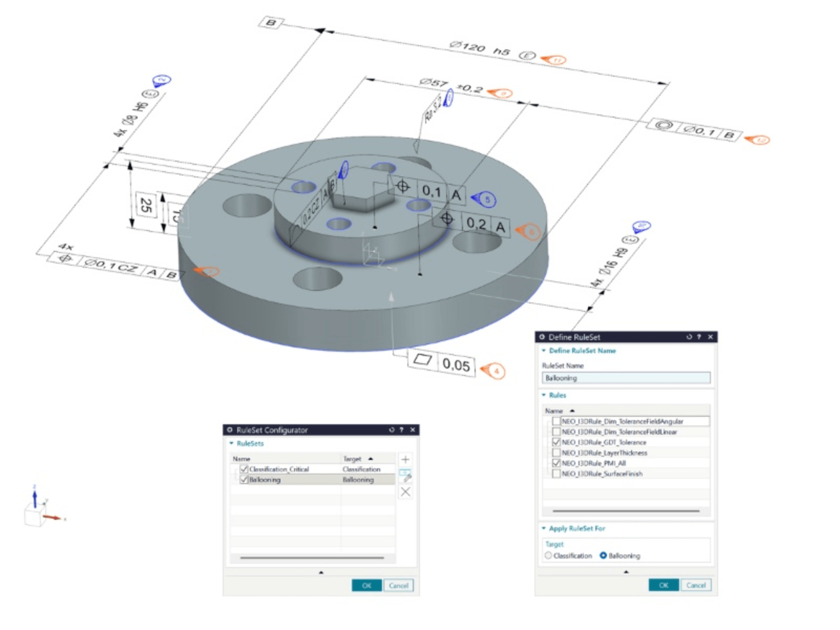Click horizontal scrollbar in Rules list
Viewport: 840px width, 630px height.
[x=626, y=511]
